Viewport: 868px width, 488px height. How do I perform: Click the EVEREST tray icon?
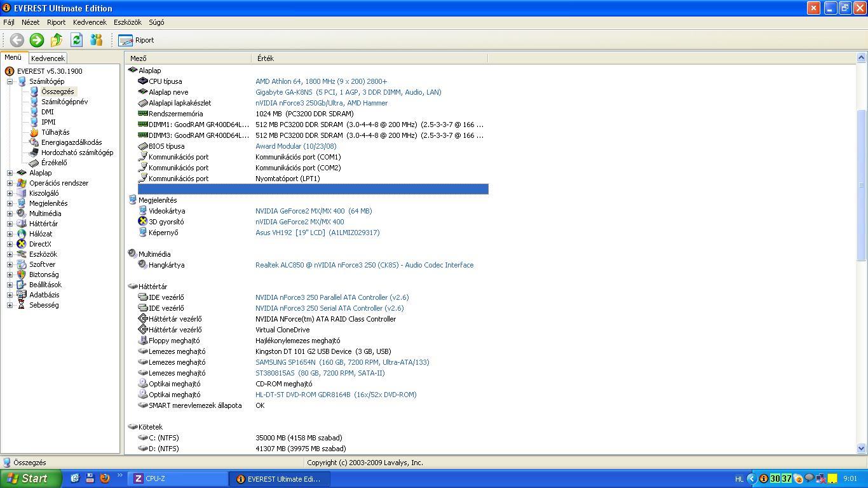[763, 478]
